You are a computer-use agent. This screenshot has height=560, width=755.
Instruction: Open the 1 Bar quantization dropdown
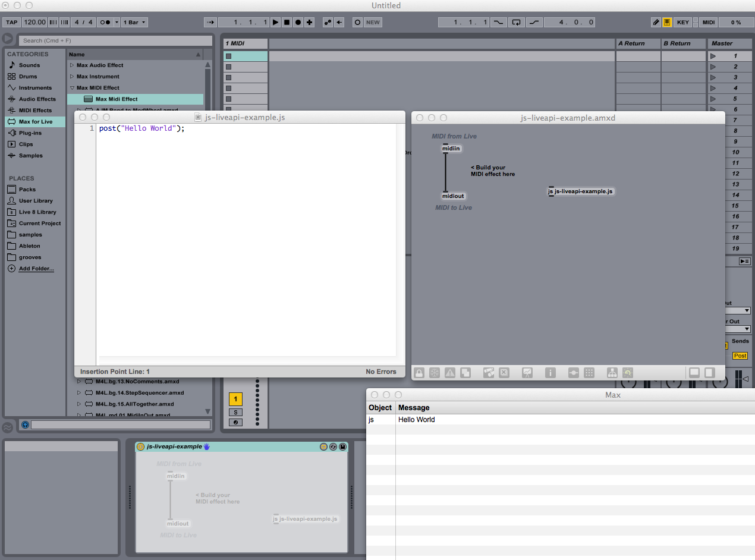click(x=134, y=22)
